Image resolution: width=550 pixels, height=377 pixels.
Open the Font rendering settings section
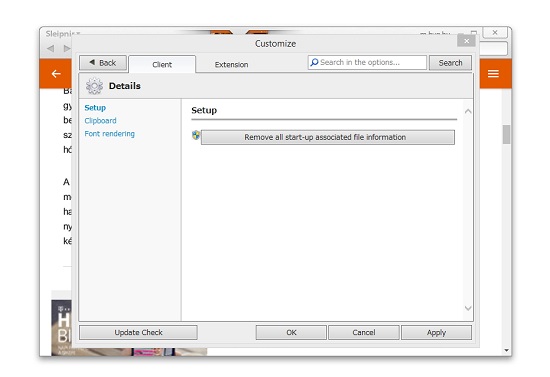click(x=109, y=134)
